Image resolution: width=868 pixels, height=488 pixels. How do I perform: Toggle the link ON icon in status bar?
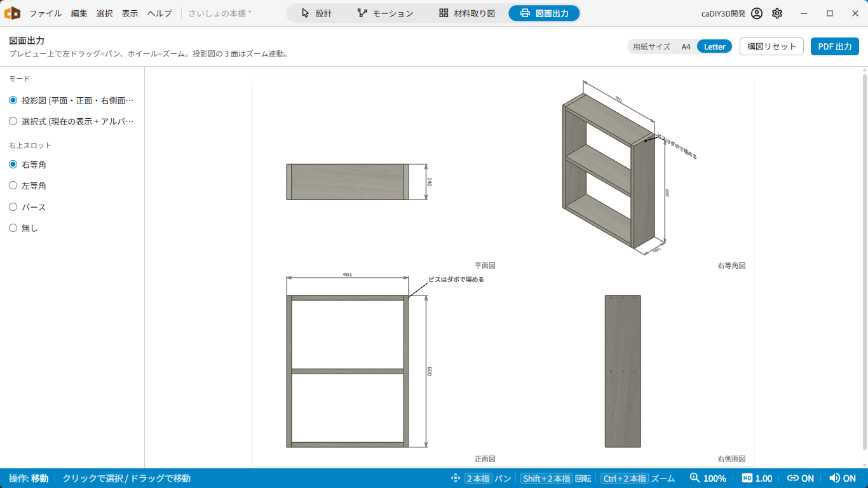pos(792,478)
